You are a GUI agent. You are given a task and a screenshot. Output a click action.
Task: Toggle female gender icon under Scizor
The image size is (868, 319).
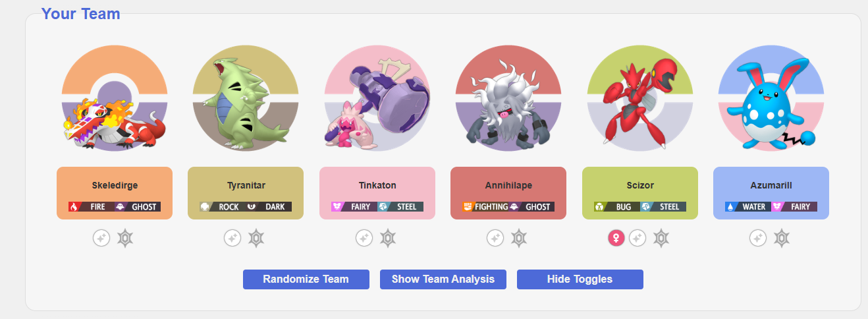click(616, 238)
